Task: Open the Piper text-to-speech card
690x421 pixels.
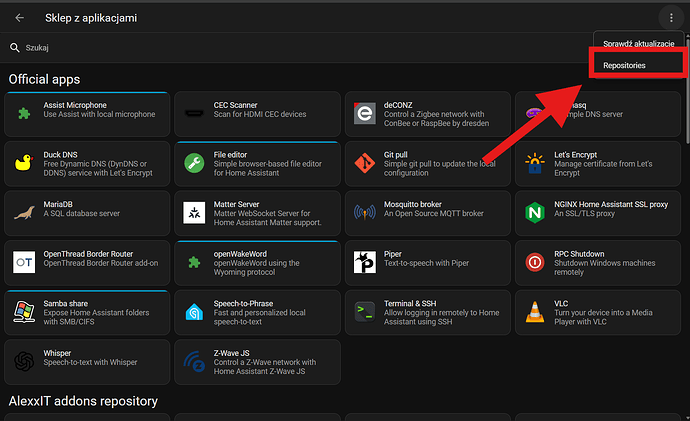Action: [427, 261]
